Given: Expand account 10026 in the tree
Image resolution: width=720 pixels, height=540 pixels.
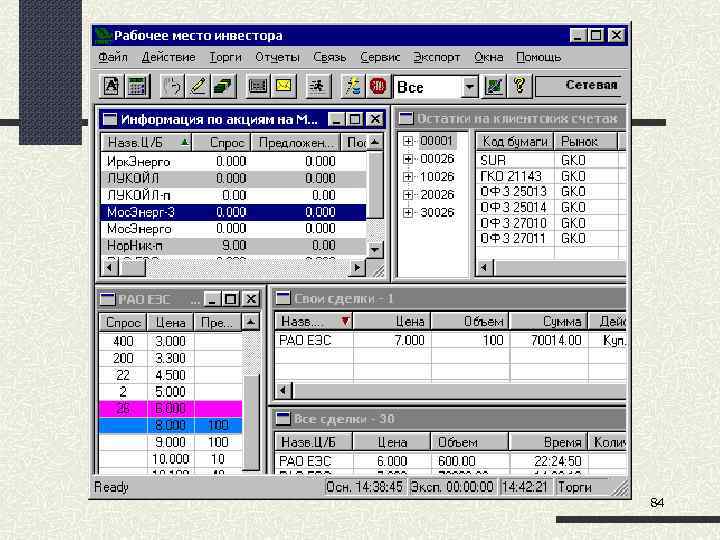Looking at the screenshot, I should [408, 177].
